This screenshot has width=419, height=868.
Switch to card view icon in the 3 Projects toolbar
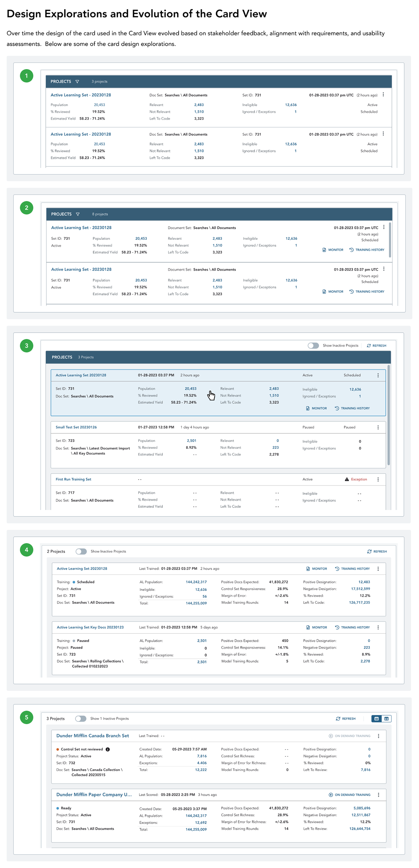click(x=376, y=719)
